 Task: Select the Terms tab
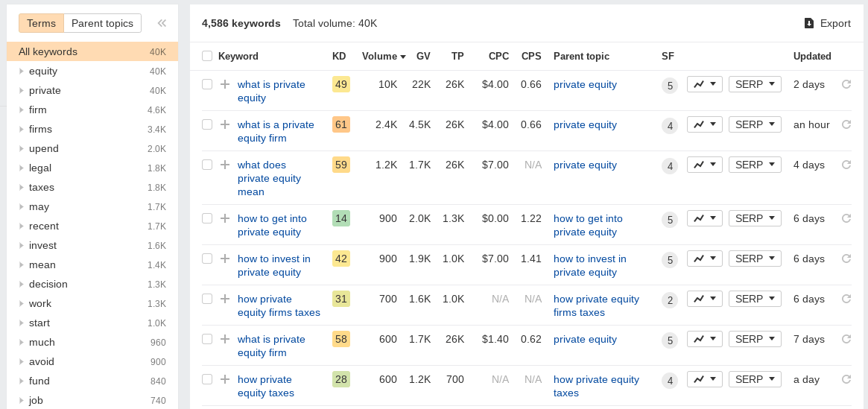point(42,23)
